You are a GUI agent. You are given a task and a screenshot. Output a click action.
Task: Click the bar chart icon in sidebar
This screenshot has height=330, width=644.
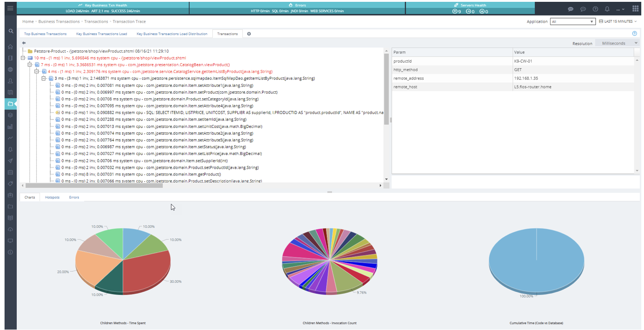point(10,127)
